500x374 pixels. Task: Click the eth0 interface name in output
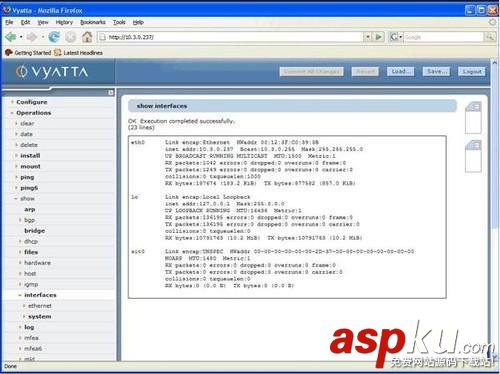tap(138, 142)
